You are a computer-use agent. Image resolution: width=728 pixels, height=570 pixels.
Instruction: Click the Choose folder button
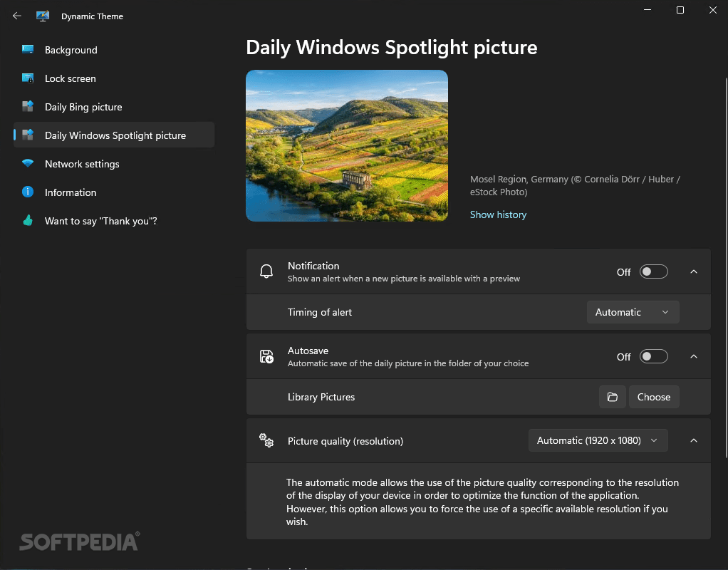[654, 397]
